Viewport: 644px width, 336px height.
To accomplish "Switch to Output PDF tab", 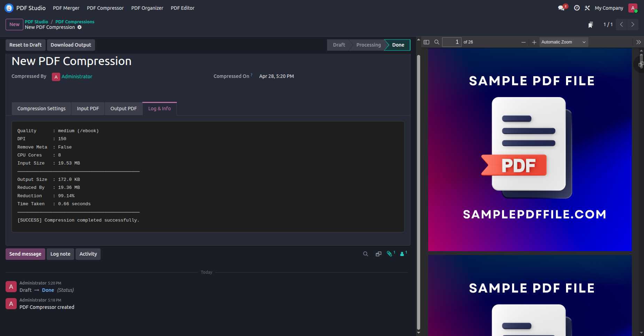I will point(124,109).
